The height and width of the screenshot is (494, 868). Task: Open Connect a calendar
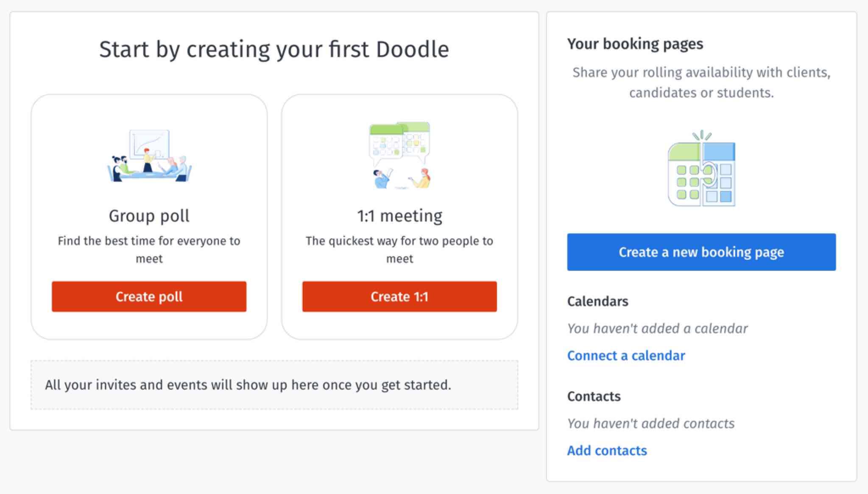pyautogui.click(x=626, y=356)
